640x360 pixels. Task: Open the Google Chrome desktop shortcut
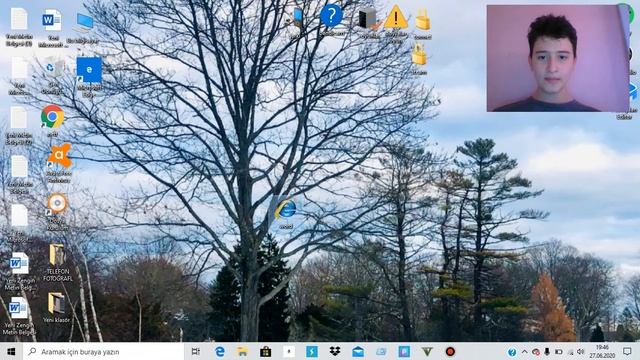(x=52, y=117)
